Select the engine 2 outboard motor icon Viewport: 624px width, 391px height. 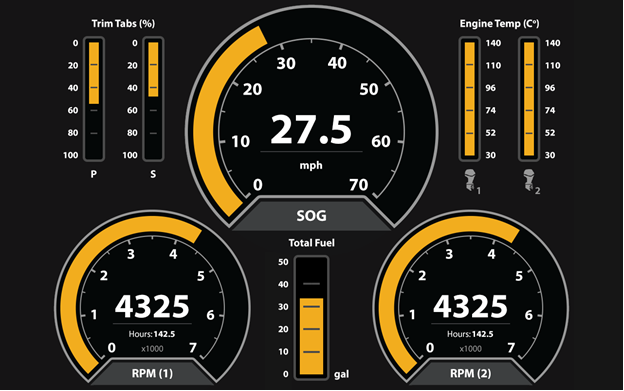tap(529, 180)
